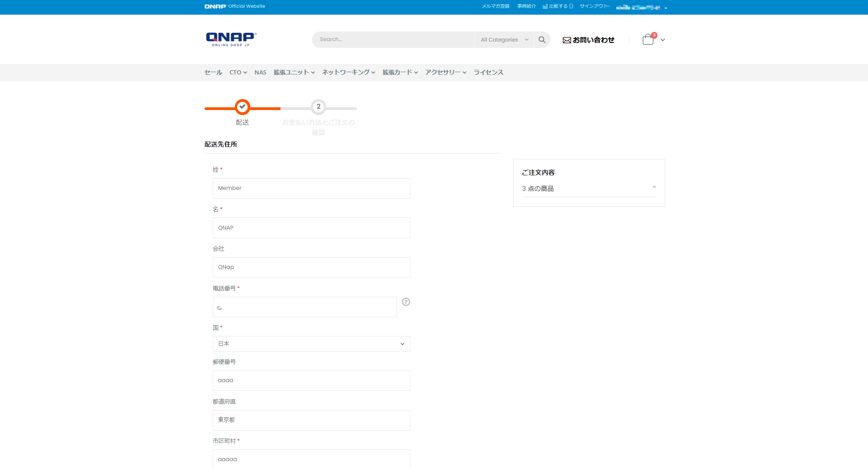Click the 電話番号 input field
The height and width of the screenshot is (468, 868).
(x=305, y=307)
